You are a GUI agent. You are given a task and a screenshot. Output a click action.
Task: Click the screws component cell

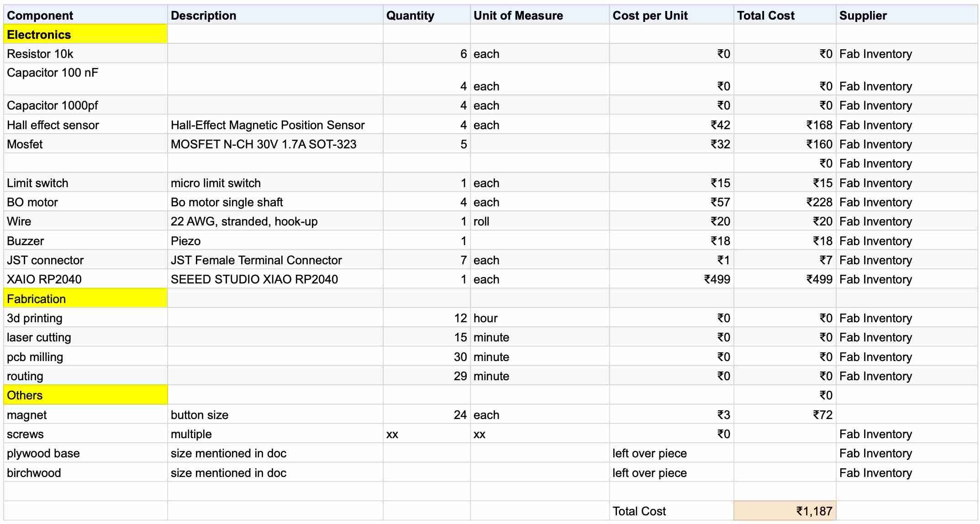(85, 434)
